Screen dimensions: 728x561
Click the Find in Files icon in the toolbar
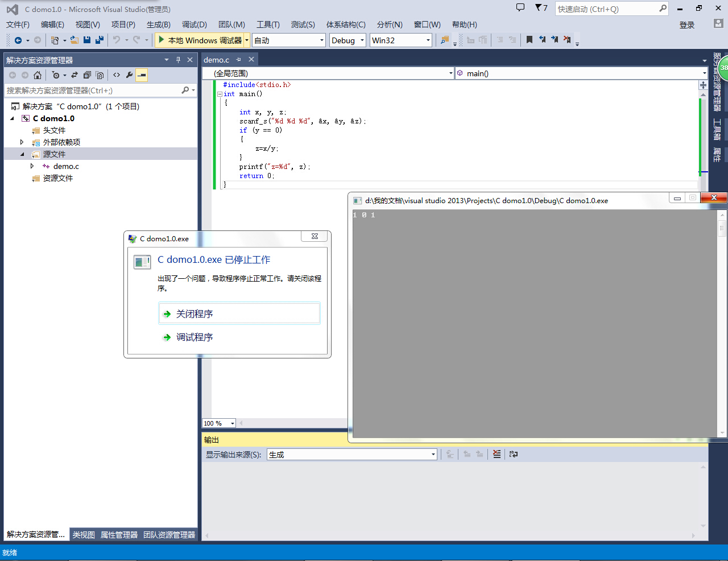(x=445, y=40)
